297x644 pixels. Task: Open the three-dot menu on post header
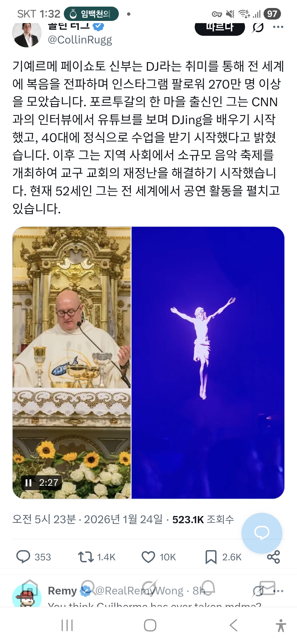tap(278, 27)
